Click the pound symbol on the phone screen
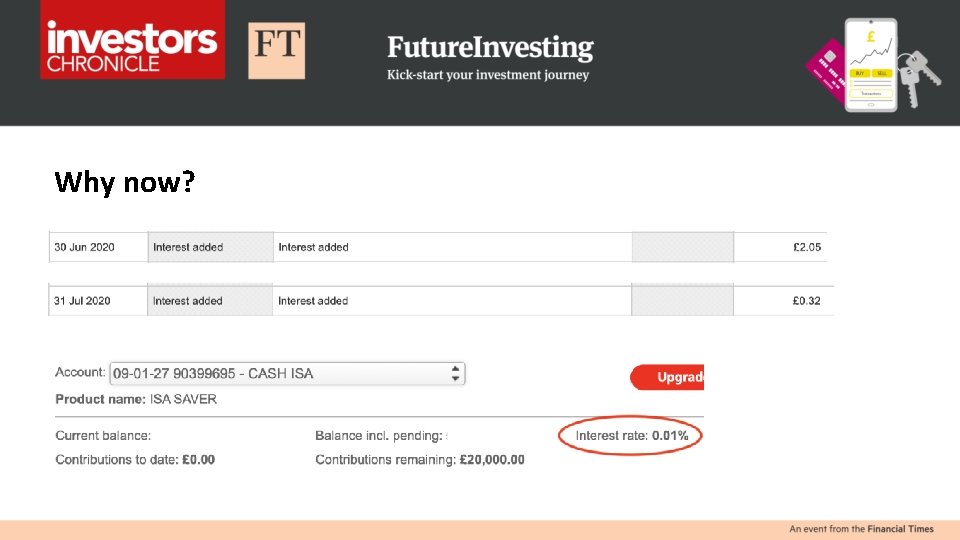 (x=871, y=37)
